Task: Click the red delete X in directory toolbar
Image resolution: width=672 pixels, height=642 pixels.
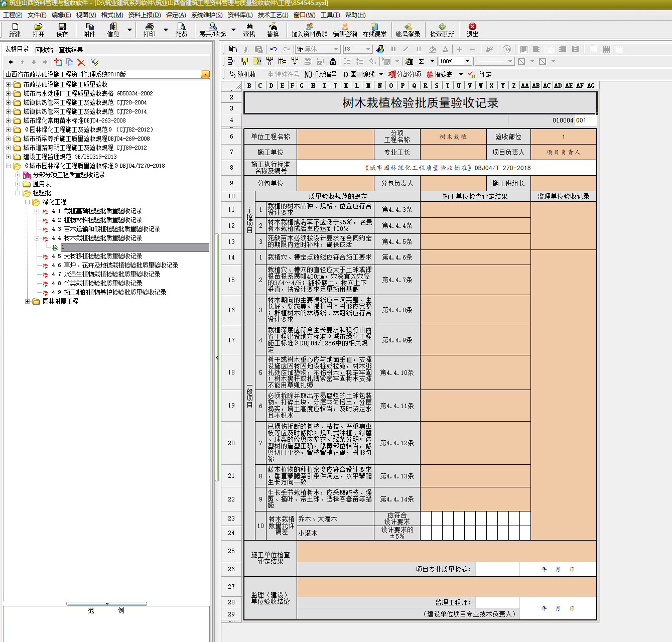Action: click(81, 62)
